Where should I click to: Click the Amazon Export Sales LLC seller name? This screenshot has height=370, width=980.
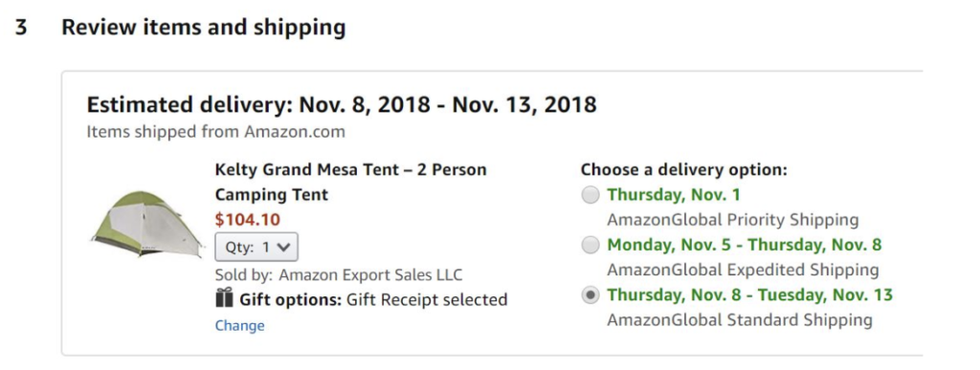click(370, 274)
